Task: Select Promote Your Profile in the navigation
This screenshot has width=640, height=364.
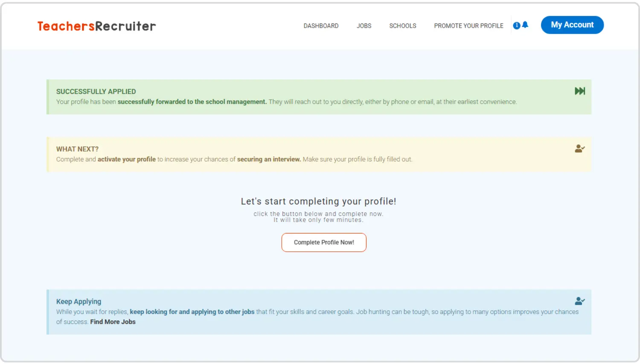Action: [x=468, y=26]
